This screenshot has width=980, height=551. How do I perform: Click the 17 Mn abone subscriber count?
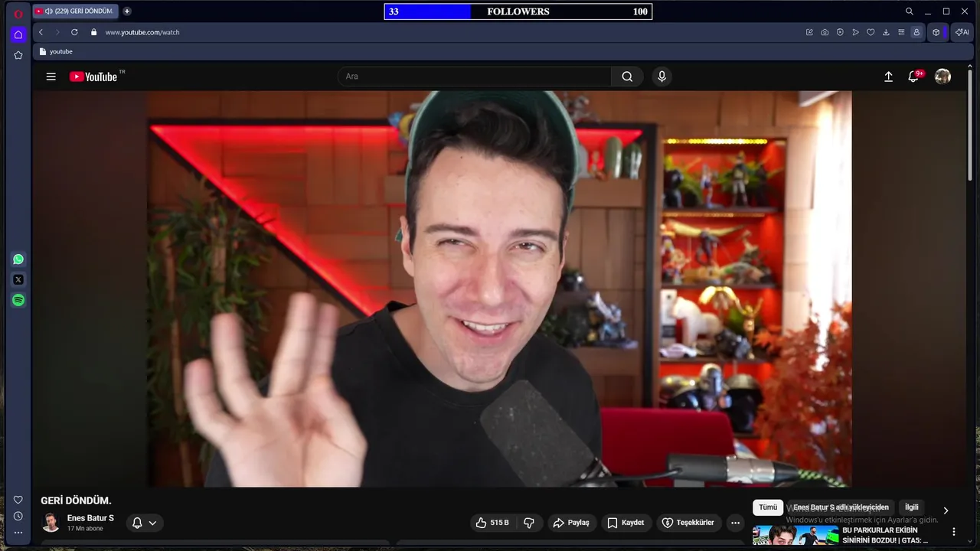(85, 529)
